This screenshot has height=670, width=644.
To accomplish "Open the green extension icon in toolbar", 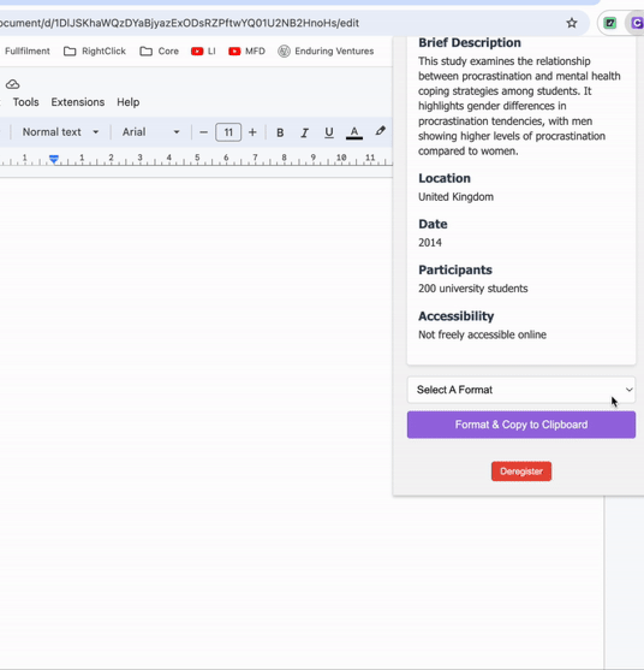I will (610, 23).
